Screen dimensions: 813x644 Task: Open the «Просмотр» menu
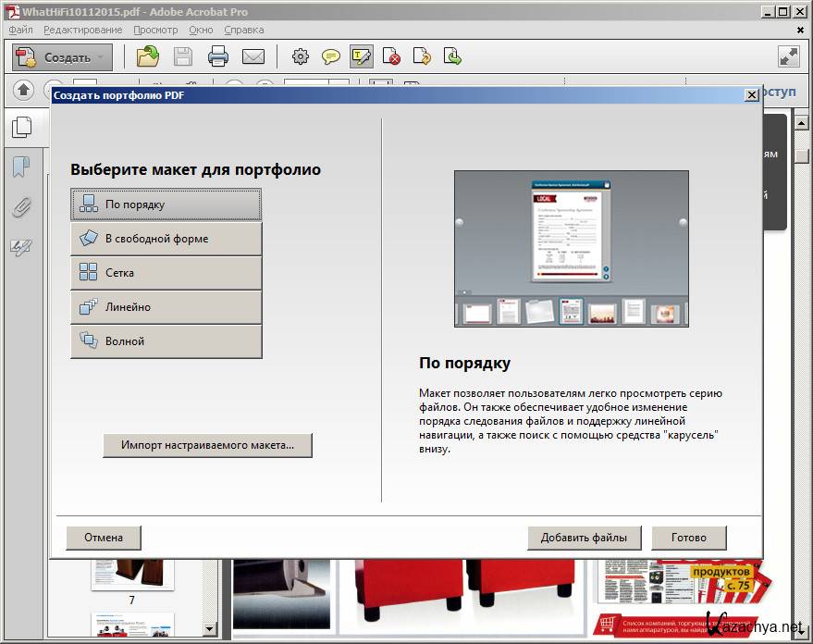coord(155,30)
